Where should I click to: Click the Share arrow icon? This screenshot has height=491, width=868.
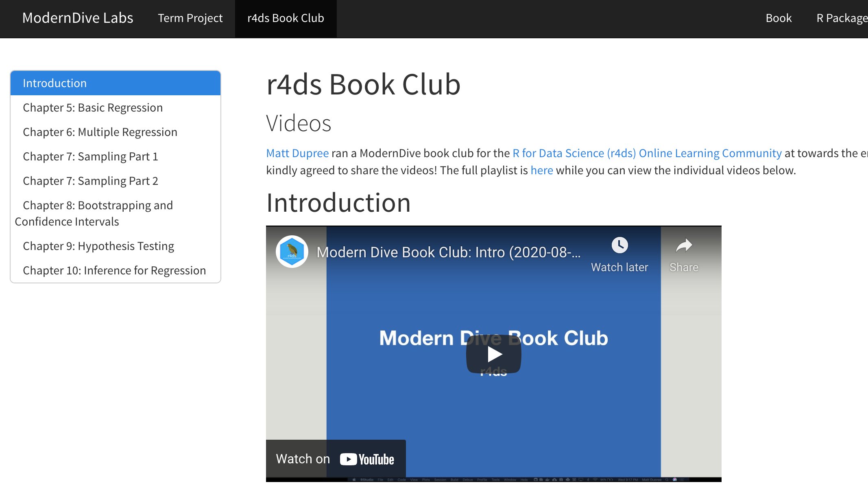click(684, 245)
